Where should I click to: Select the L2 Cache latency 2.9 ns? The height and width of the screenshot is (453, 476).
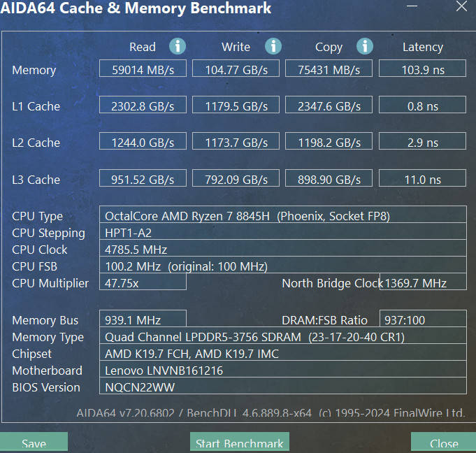[423, 141]
